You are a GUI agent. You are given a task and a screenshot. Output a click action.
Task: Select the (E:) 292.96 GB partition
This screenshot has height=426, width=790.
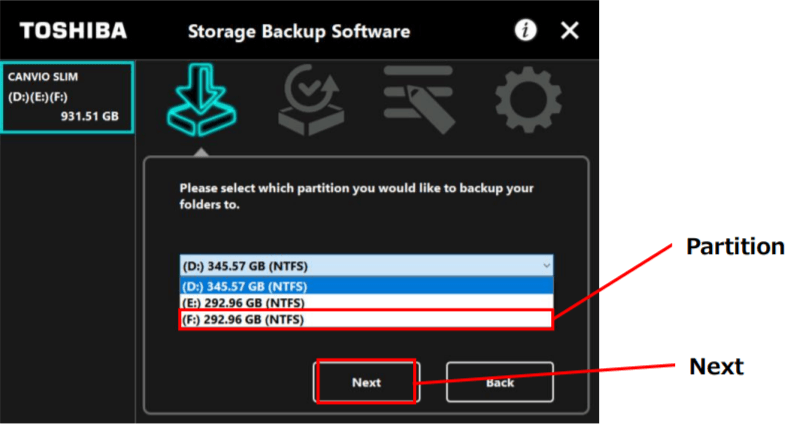[366, 302]
